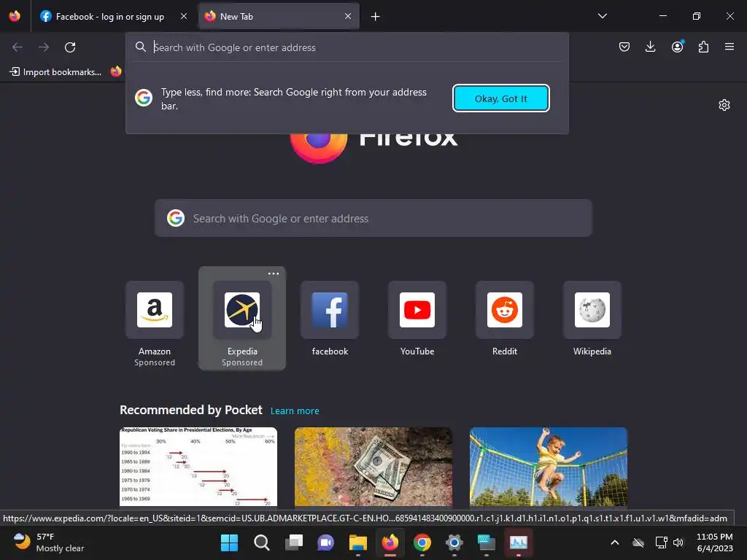Click the page search box with Google
The width and height of the screenshot is (747, 560).
[x=373, y=218]
